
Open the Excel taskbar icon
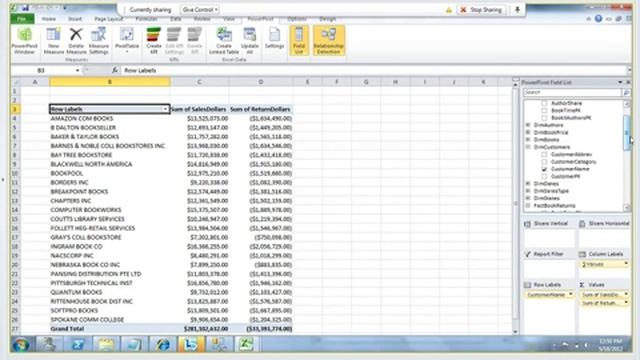(x=246, y=344)
